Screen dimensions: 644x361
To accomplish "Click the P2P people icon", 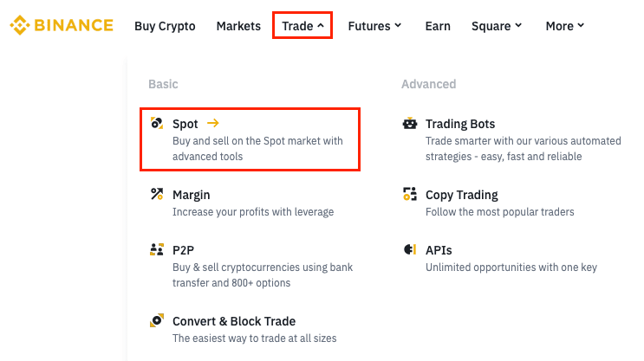I will [x=157, y=250].
